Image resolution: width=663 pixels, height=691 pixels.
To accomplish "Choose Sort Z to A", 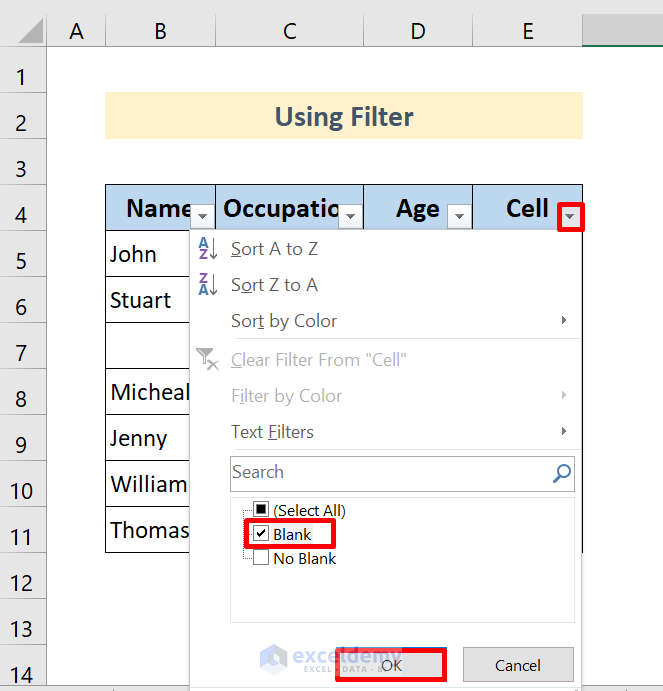I will coord(386,285).
